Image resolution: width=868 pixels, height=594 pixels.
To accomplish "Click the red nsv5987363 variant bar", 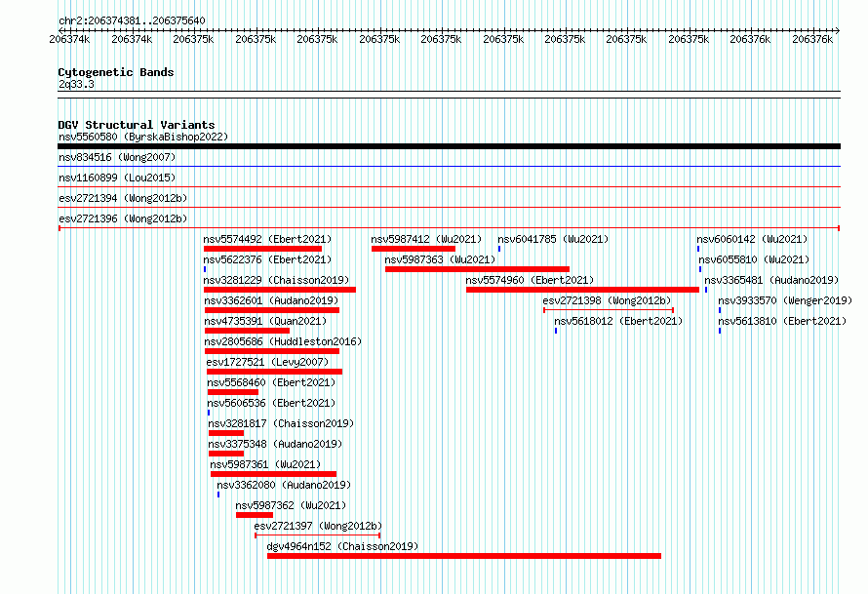I will click(477, 269).
